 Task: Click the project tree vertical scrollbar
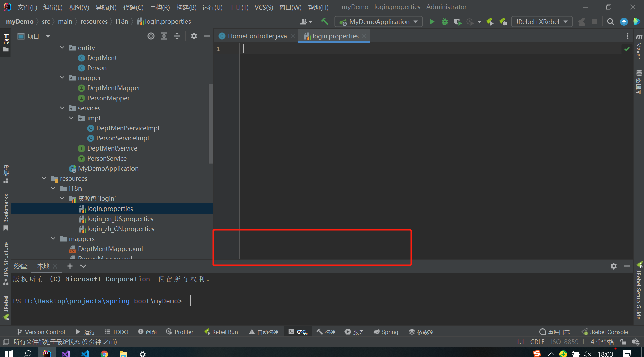point(211,123)
